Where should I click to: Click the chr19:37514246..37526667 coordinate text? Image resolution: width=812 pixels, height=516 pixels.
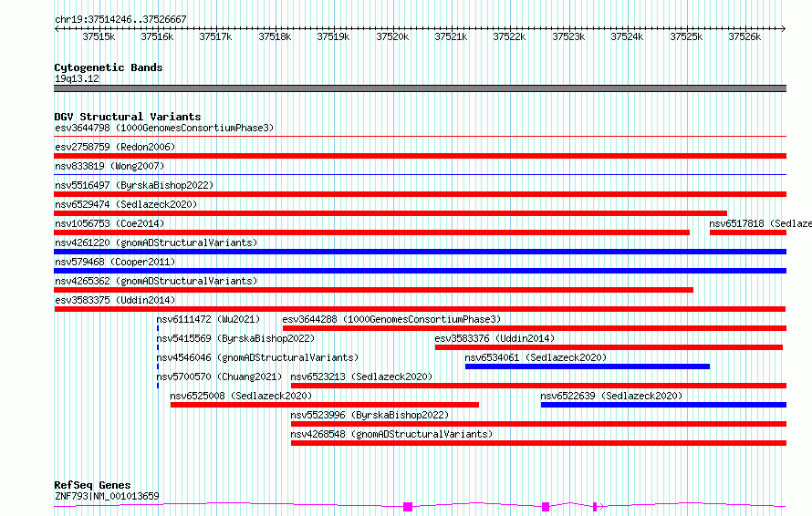click(120, 20)
